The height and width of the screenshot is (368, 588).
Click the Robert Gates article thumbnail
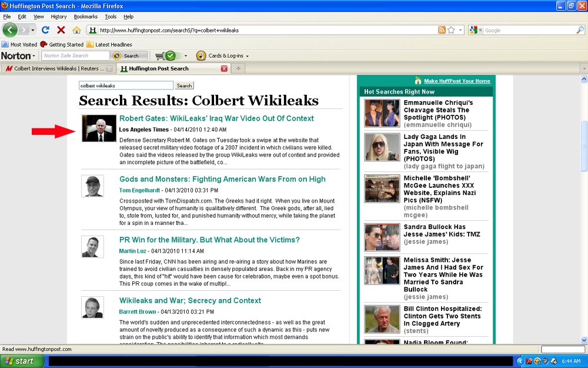tap(99, 128)
